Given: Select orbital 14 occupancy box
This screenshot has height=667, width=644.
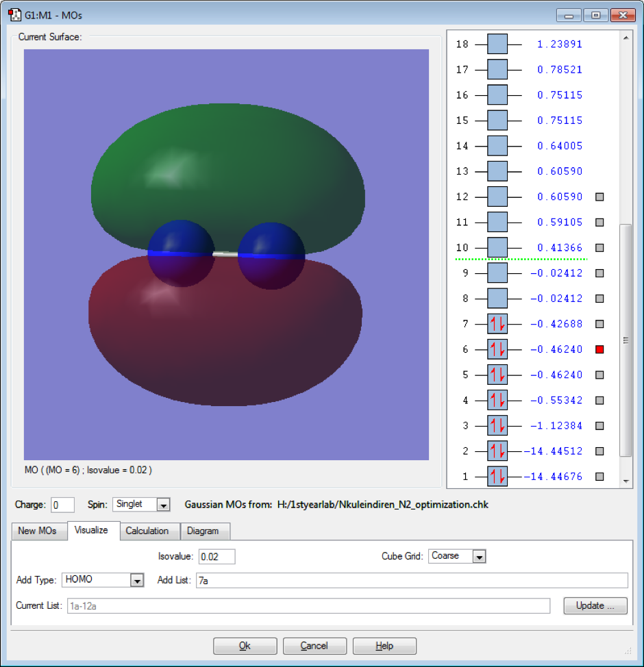Looking at the screenshot, I should tap(497, 146).
